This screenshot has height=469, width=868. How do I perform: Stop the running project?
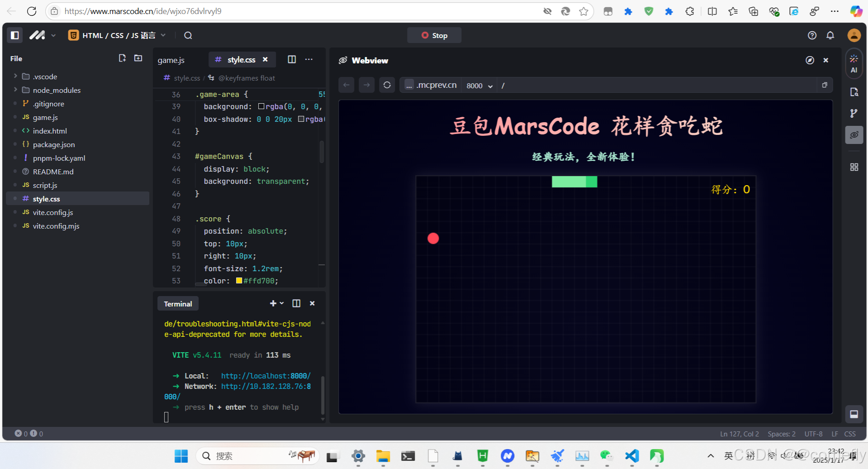434,35
